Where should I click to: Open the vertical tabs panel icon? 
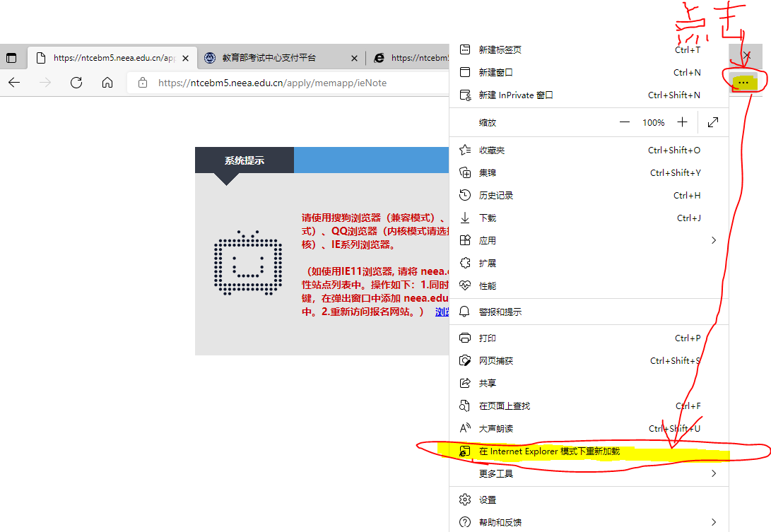coord(11,58)
